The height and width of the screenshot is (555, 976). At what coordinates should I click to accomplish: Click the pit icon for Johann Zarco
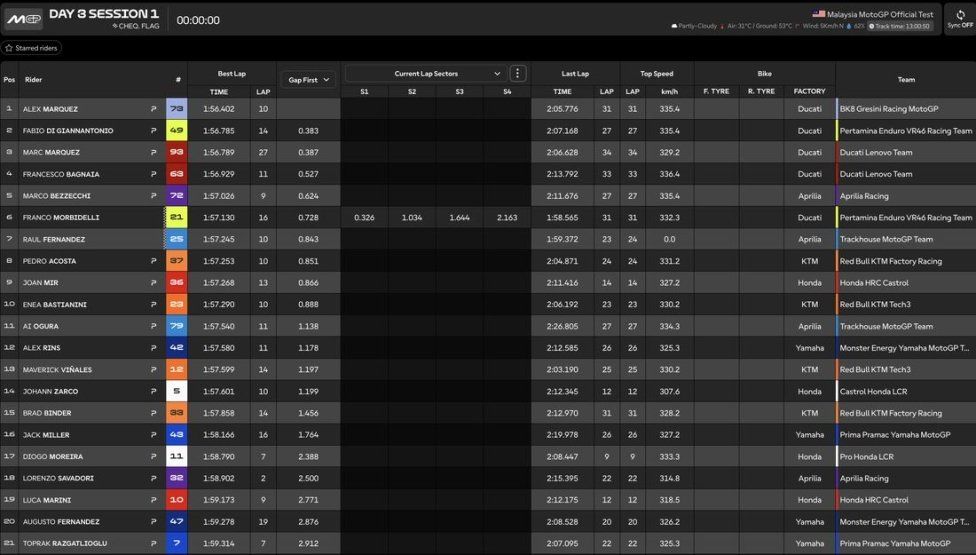153,391
